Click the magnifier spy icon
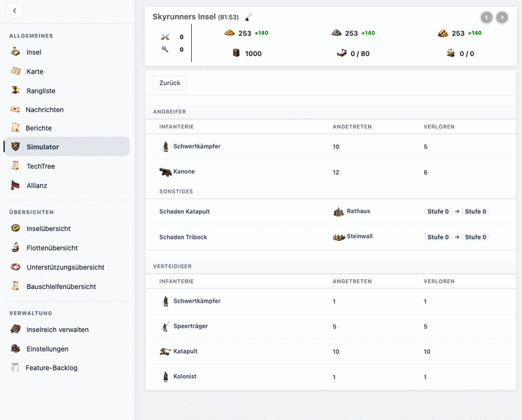Viewport: 522px width, 420px height. [165, 50]
